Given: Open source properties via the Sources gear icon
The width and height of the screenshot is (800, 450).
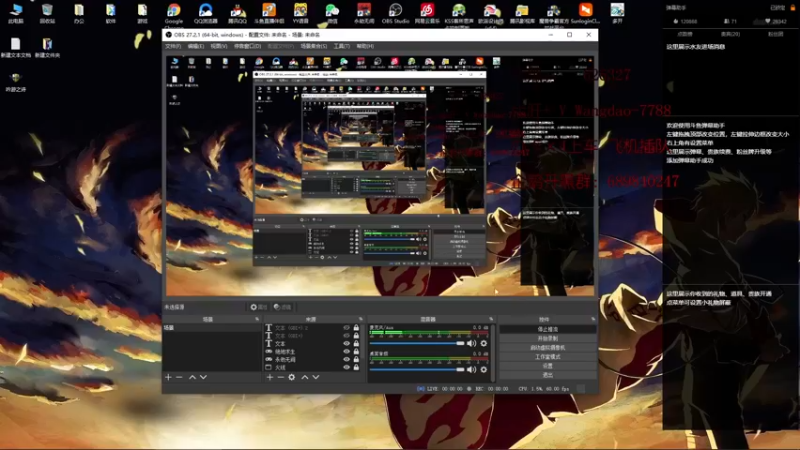Looking at the screenshot, I should click(x=292, y=377).
